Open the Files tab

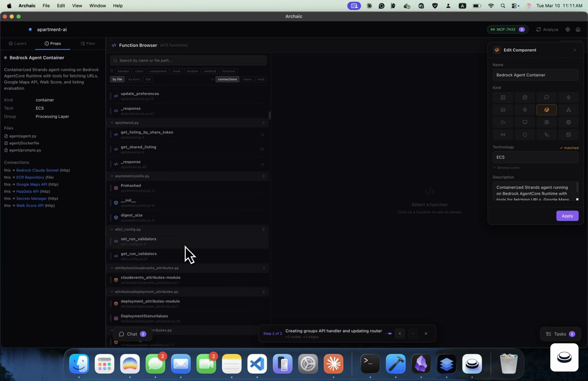(x=88, y=43)
